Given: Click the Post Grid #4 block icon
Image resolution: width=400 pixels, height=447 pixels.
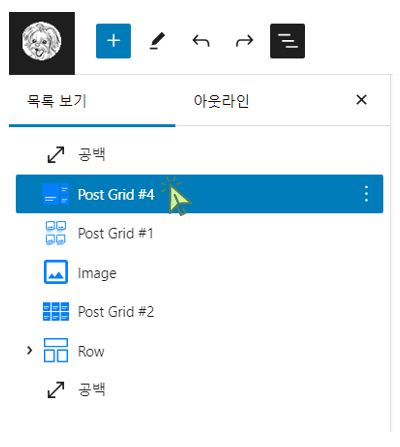Looking at the screenshot, I should click(x=56, y=194).
